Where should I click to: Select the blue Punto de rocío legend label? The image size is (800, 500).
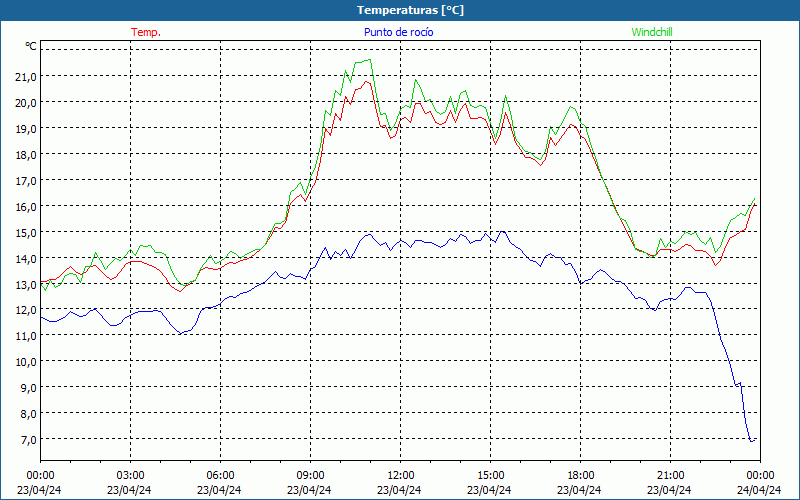coord(398,32)
